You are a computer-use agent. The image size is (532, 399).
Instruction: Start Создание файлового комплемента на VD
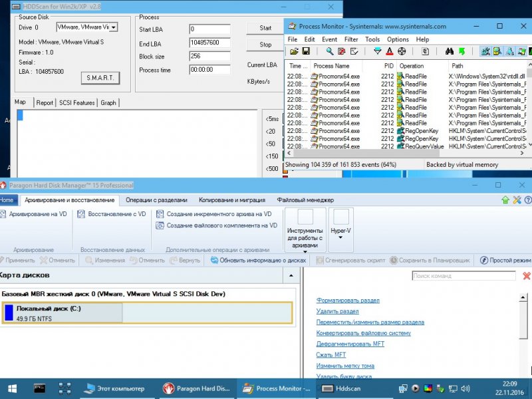(217, 225)
